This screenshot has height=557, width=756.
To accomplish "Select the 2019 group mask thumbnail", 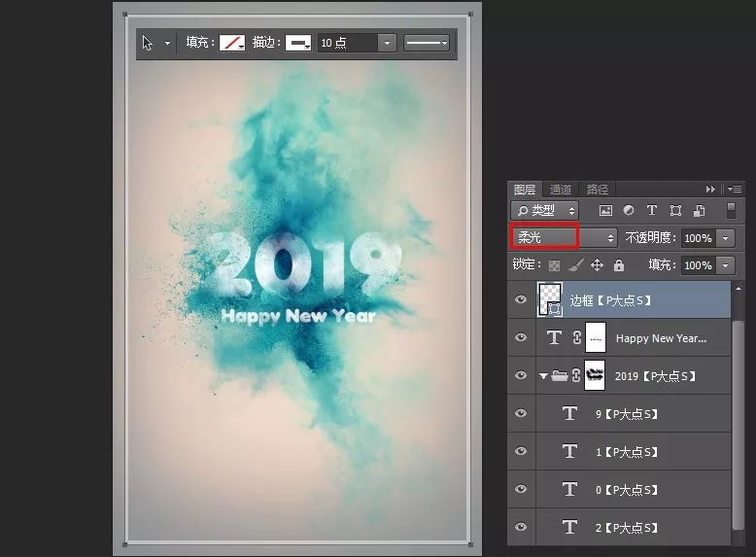I will (x=595, y=375).
